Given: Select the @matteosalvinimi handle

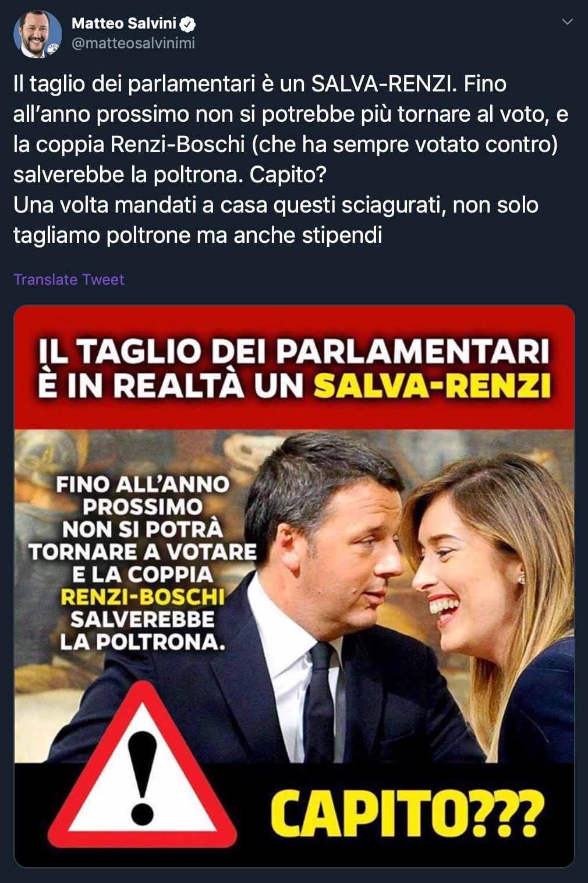Looking at the screenshot, I should tap(133, 43).
